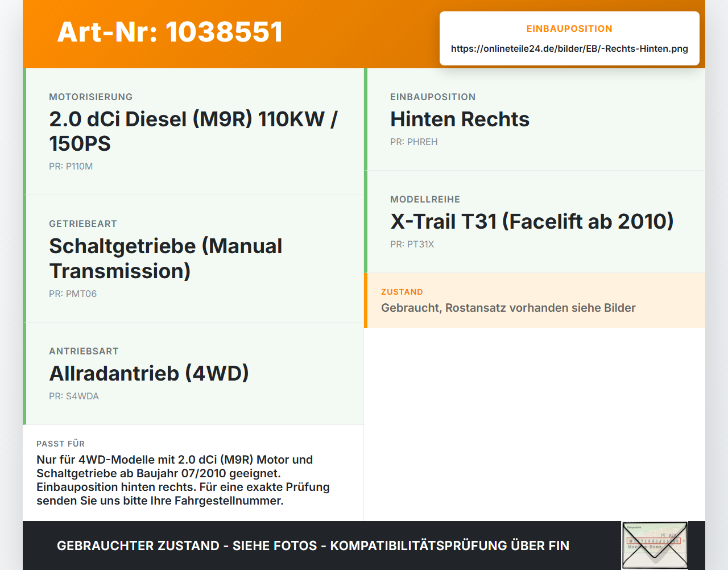The width and height of the screenshot is (728, 570).
Task: Select the Nur für 4WD-Modelle compatibility paragraph
Action: click(183, 480)
